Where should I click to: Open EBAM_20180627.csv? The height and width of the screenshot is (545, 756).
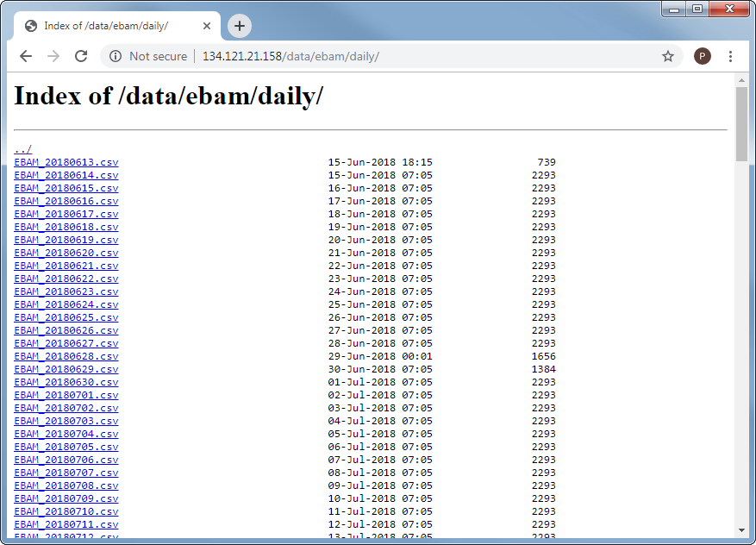(66, 343)
